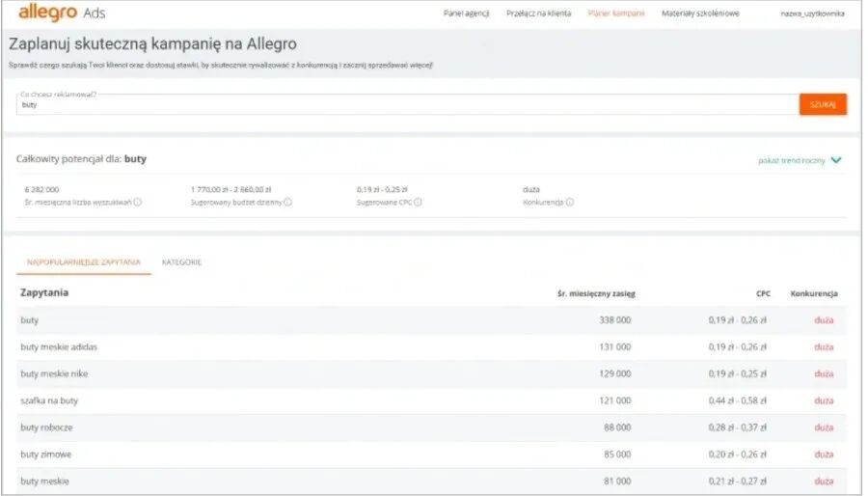Click info icon next to Śr. miesięczna liczba wyszukiwań
This screenshot has width=868, height=496.
click(x=138, y=203)
